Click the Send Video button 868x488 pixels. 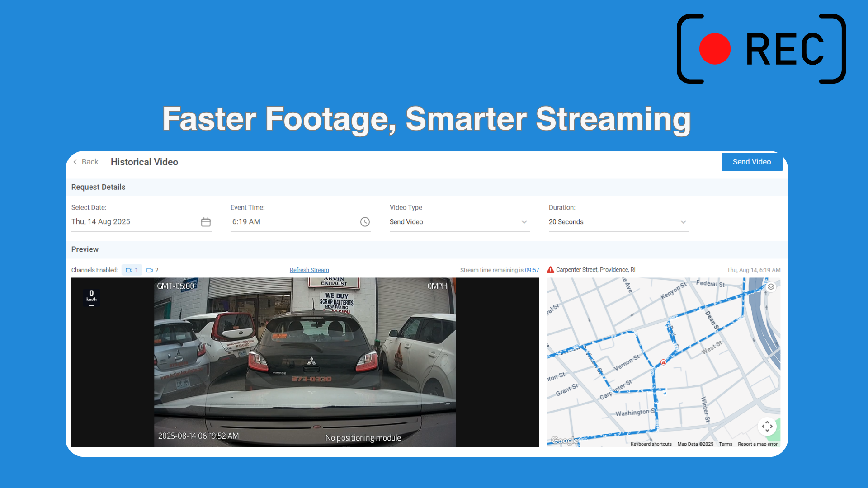pos(751,162)
